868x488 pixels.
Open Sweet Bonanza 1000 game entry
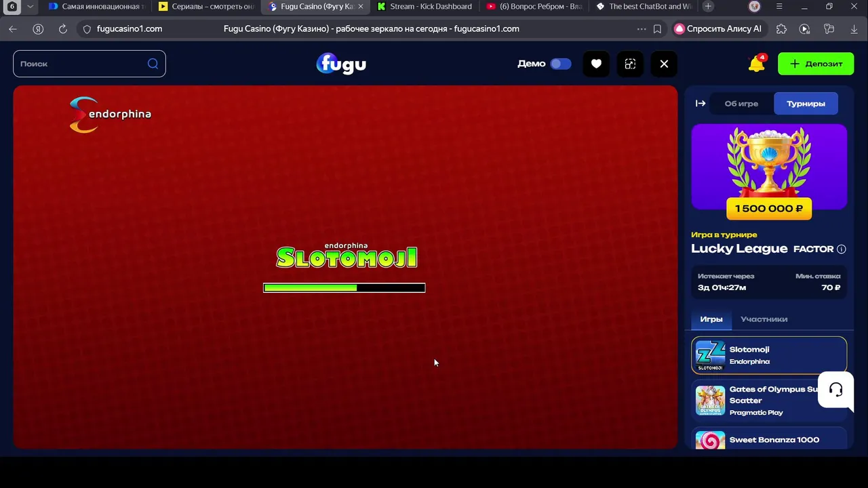click(x=769, y=439)
